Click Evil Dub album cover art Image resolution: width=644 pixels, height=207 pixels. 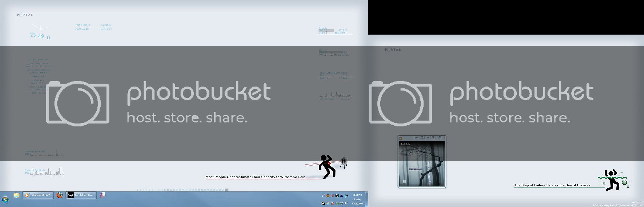point(422,164)
